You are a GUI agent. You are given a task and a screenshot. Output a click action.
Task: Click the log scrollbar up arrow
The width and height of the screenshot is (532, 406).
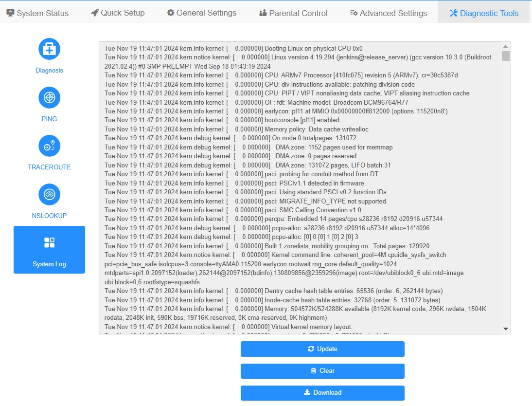point(506,46)
